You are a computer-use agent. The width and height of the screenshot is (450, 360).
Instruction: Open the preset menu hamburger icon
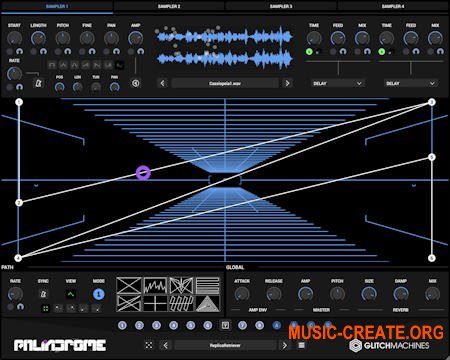point(301,345)
